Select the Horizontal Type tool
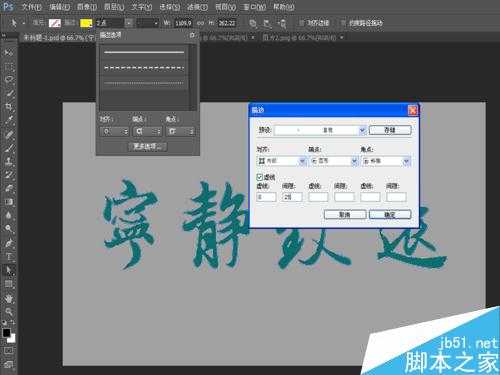The image size is (500, 375). tap(9, 256)
